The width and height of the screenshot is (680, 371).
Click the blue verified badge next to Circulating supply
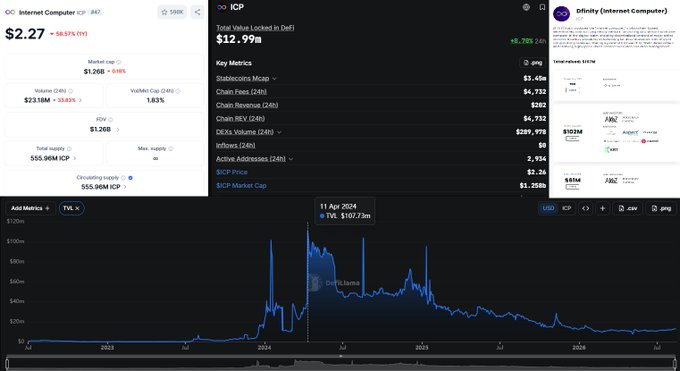pos(131,178)
